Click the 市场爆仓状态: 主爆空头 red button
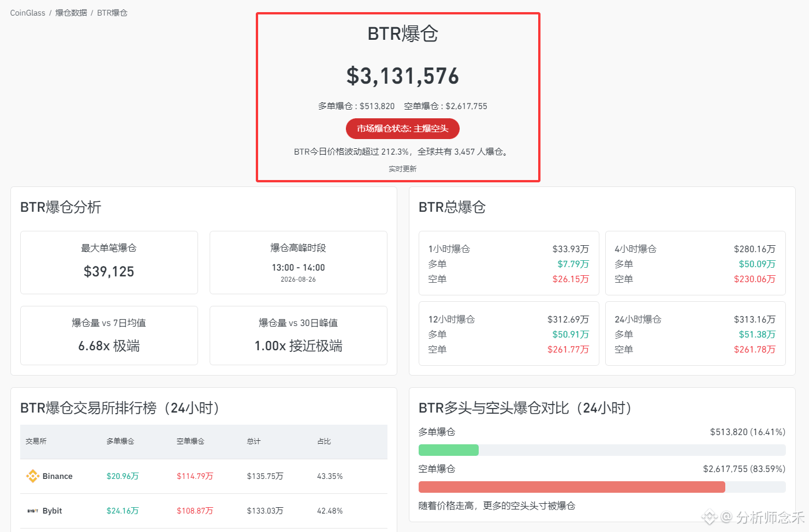The height and width of the screenshot is (532, 809). (x=402, y=129)
